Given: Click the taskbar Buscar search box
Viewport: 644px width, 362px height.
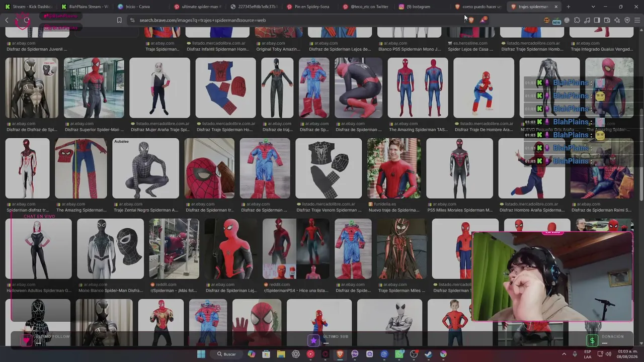Looking at the screenshot, I should (226, 354).
